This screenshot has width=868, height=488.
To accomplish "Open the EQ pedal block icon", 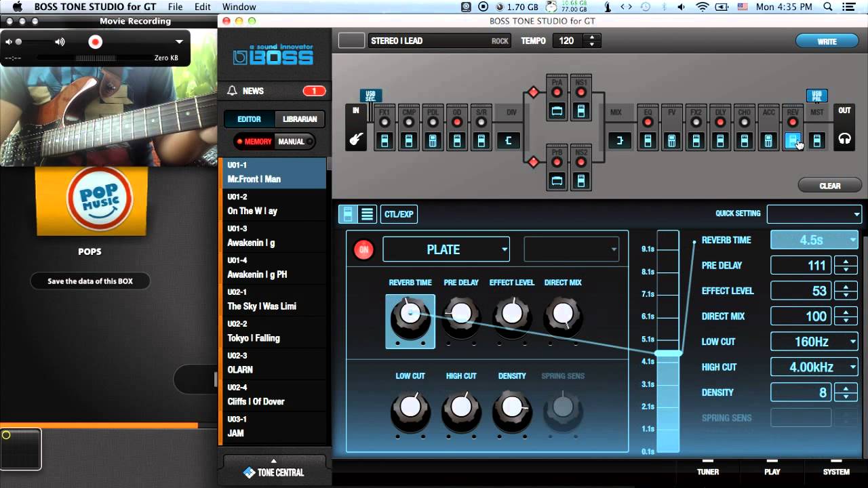I will (648, 141).
